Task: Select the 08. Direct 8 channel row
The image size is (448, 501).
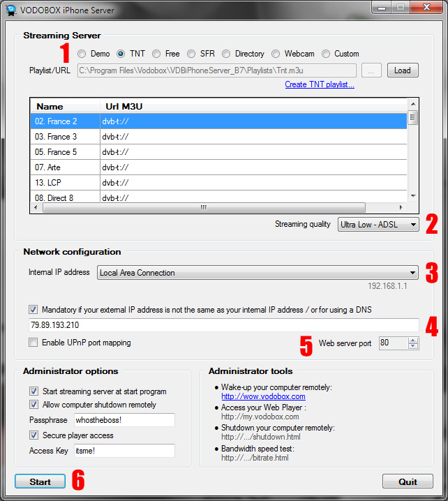Action: tap(218, 197)
